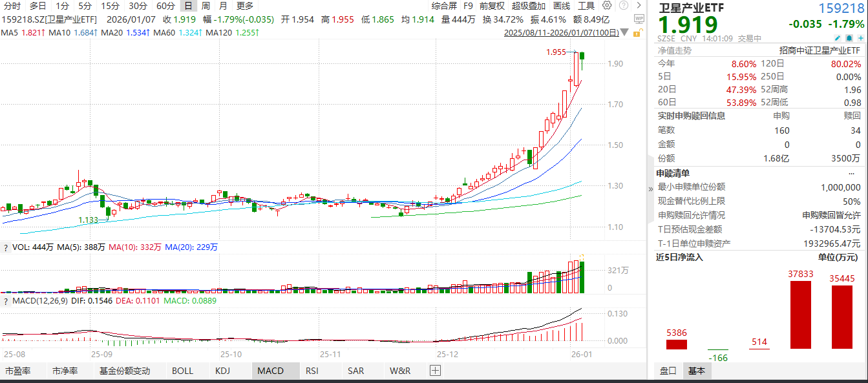Click the 37833 net inflow bar
Screen dimensions: 868x383
[800, 315]
